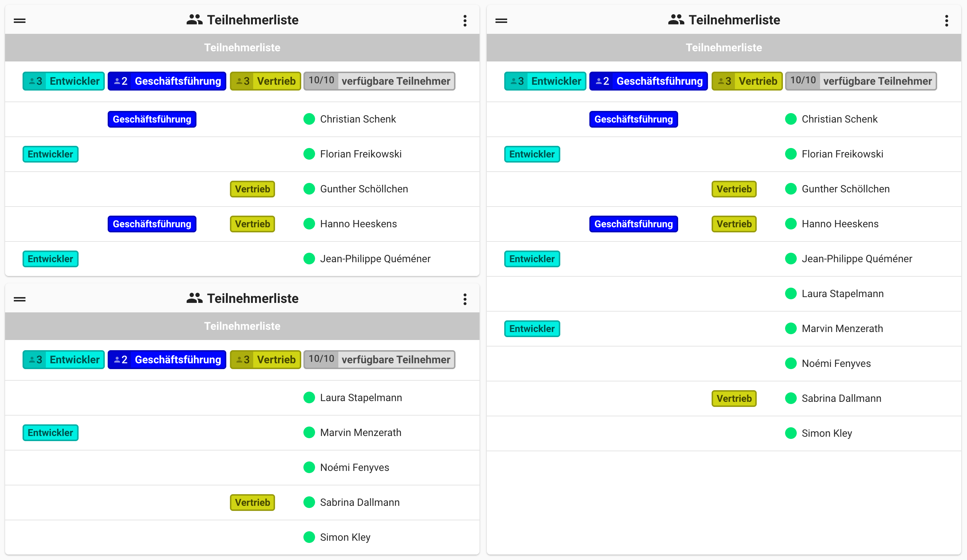Click the people icon in the top-left card title
Screen dimensions: 967x560
(x=194, y=20)
